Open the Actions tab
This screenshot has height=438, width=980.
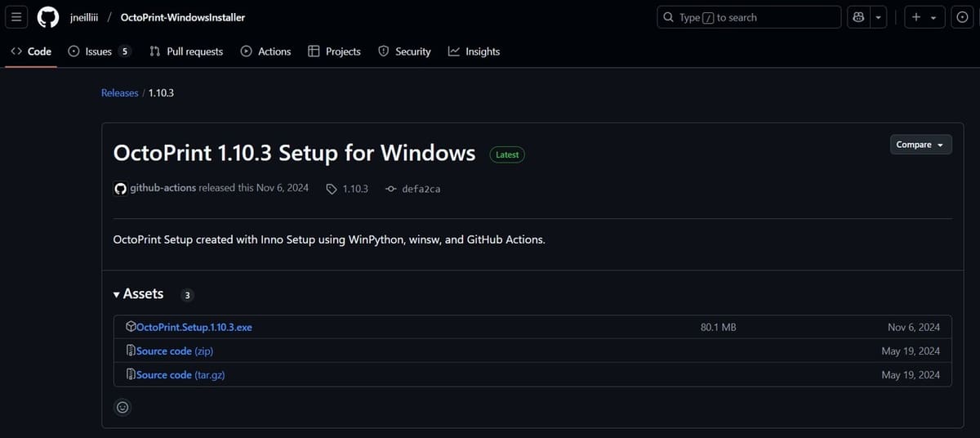click(x=265, y=51)
